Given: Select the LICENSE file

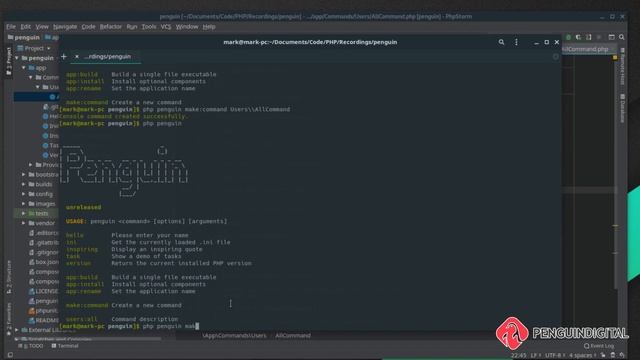Looking at the screenshot, I should click(x=44, y=291).
